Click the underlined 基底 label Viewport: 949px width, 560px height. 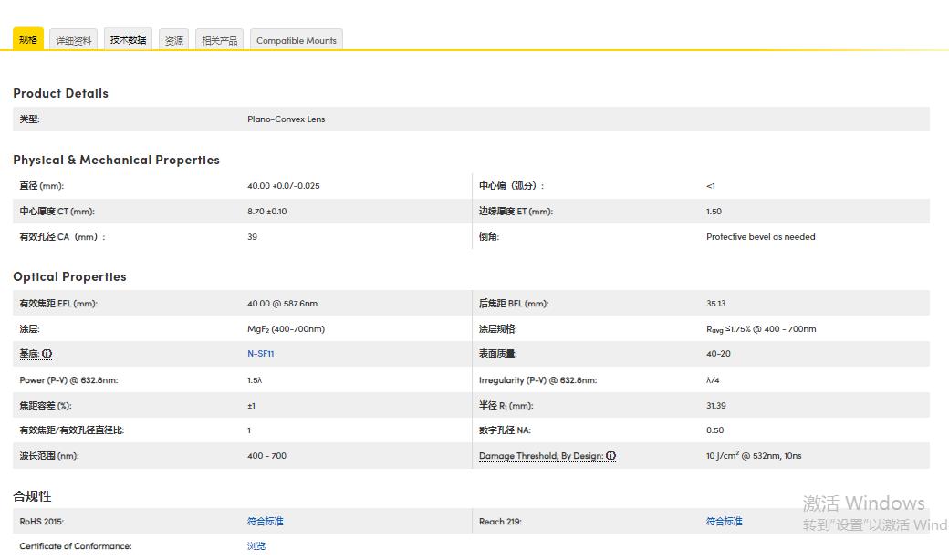[x=29, y=354]
